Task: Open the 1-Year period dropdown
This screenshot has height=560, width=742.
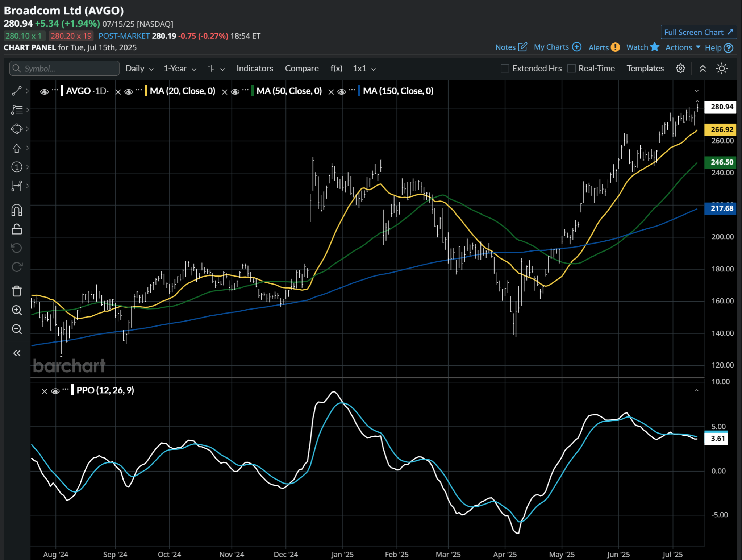Action: tap(180, 69)
